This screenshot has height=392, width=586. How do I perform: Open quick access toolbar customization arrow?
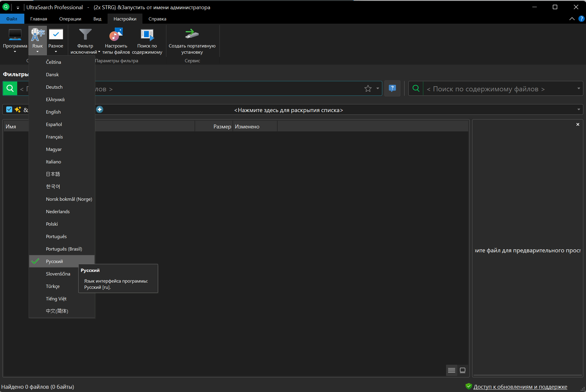click(x=18, y=8)
